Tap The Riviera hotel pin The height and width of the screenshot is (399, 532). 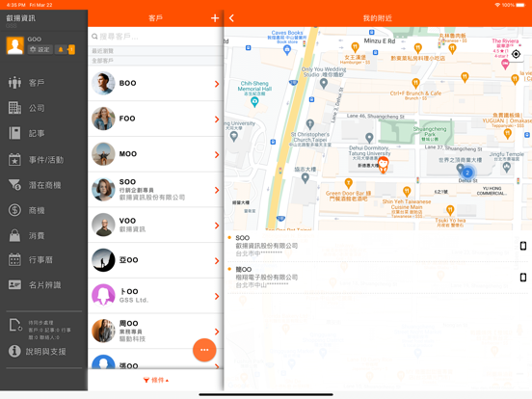point(505,65)
